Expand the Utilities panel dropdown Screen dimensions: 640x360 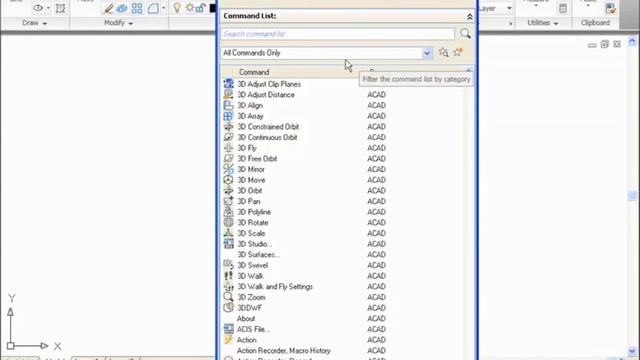tap(556, 24)
